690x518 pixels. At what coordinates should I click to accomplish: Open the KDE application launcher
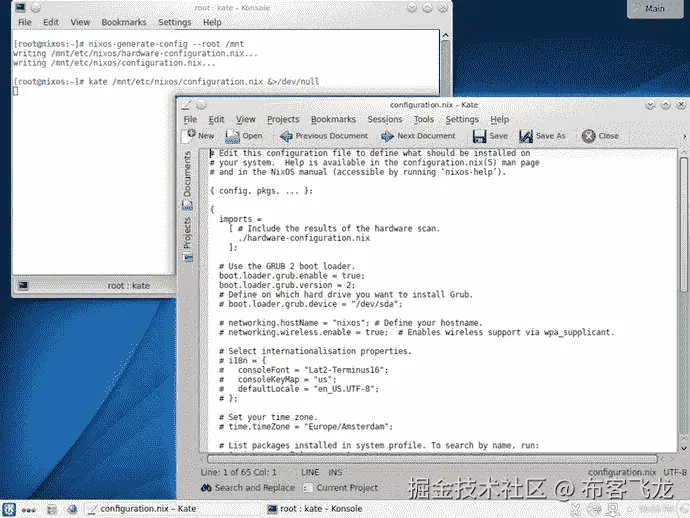pyautogui.click(x=9, y=509)
